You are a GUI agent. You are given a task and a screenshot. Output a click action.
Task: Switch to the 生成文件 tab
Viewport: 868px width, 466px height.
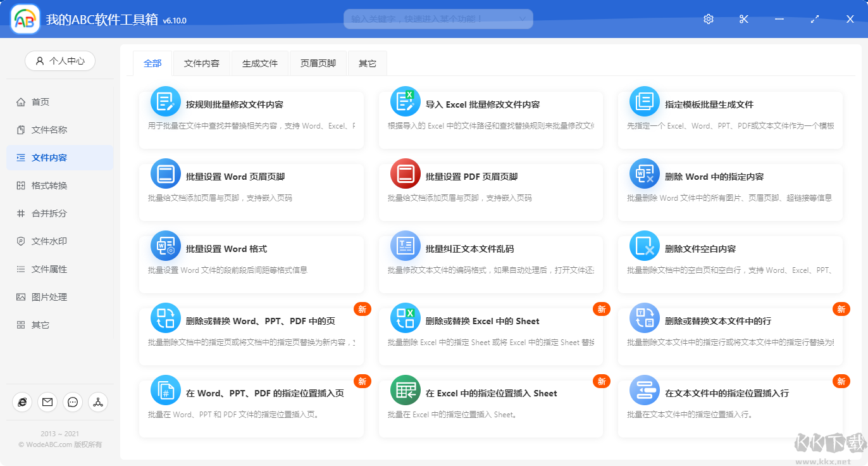(x=259, y=63)
